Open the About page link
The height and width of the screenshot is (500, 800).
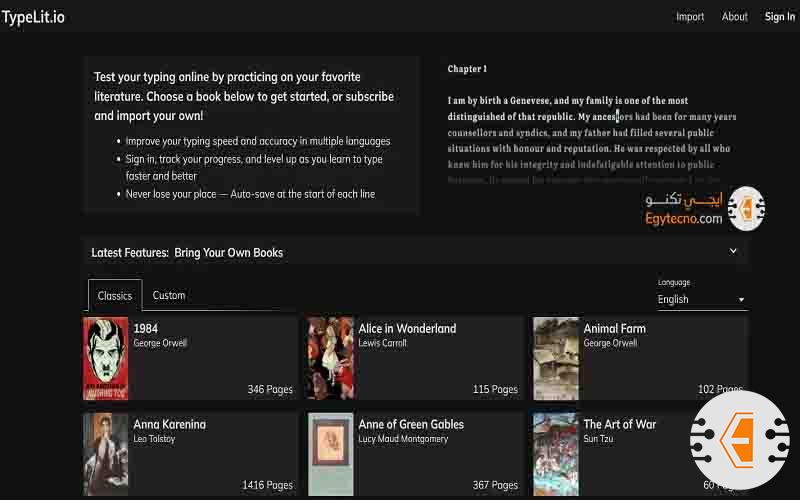(x=734, y=17)
